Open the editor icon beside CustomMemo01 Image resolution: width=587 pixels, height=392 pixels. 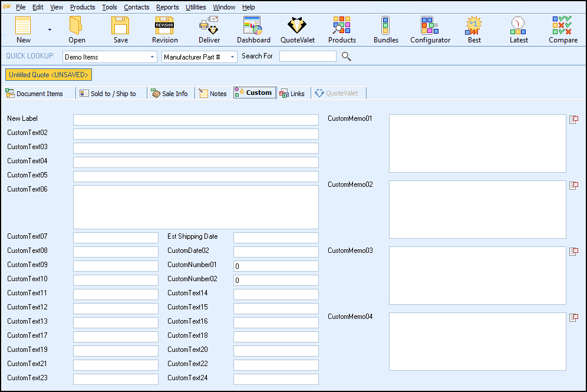coord(573,120)
